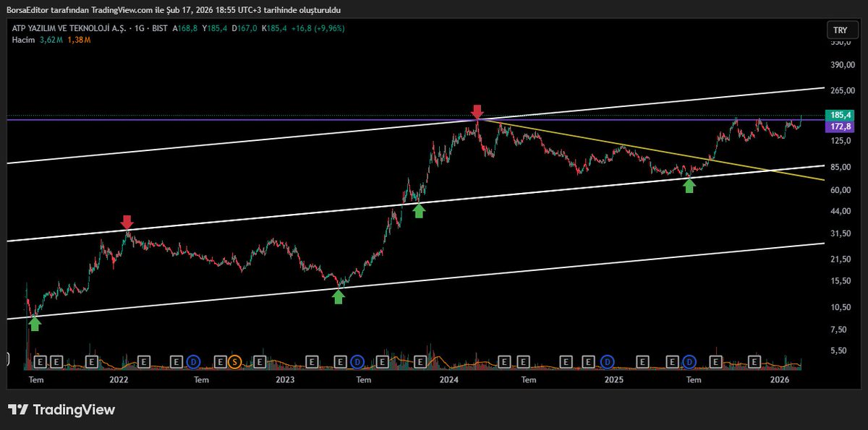Click the 85,0 price axis label

(x=839, y=167)
